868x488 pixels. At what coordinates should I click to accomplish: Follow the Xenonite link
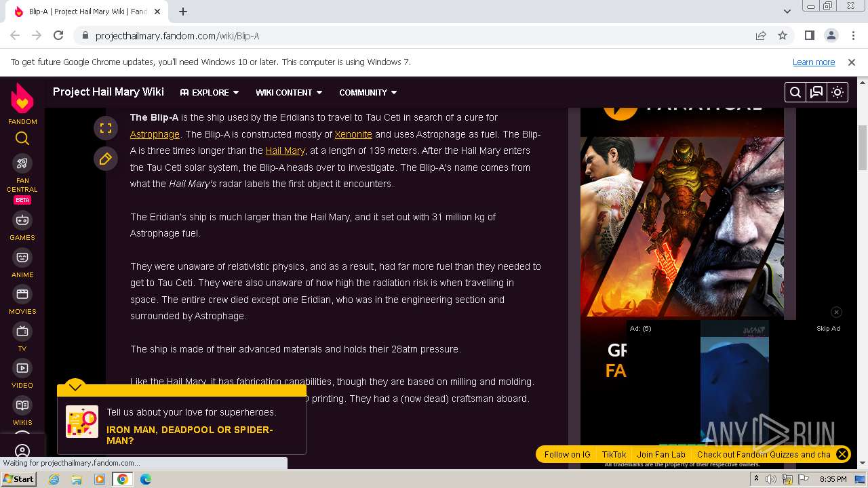point(353,134)
